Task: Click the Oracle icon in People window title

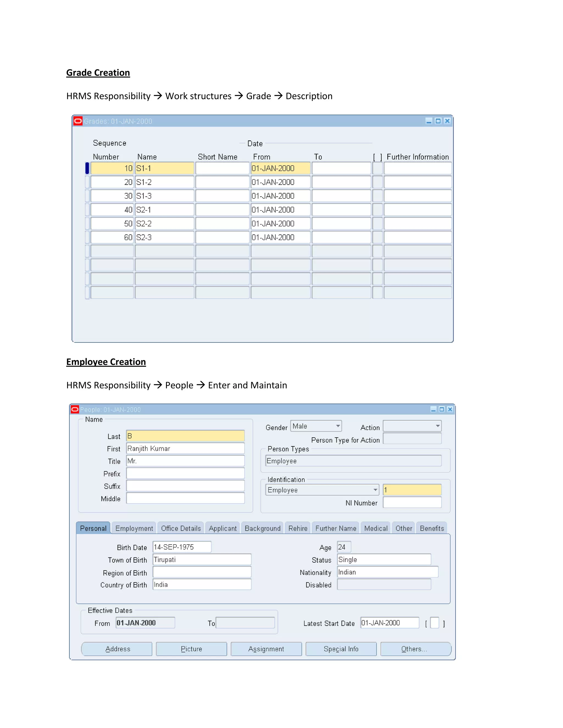Action: [75, 409]
